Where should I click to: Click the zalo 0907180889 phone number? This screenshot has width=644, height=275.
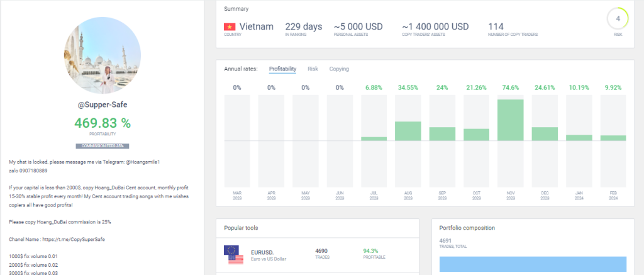pyautogui.click(x=29, y=170)
